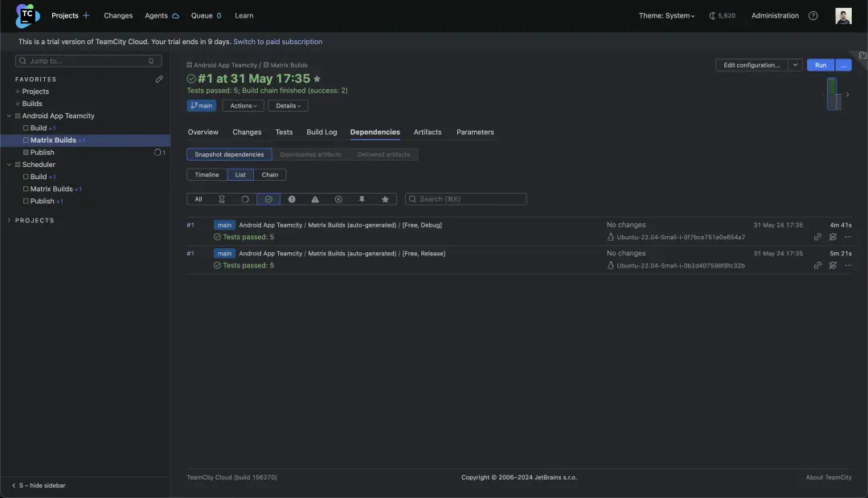868x498 pixels.
Task: Create a new project with plus icon
Action: click(86, 15)
